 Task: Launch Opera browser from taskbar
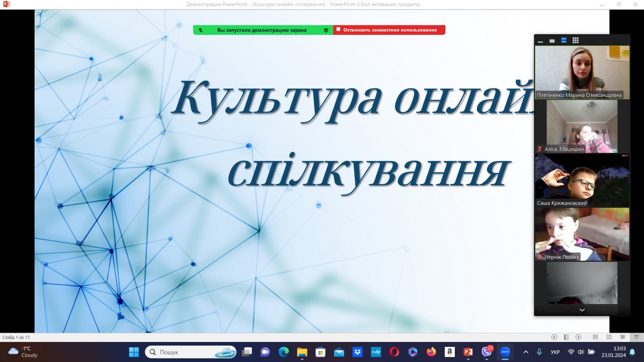click(x=394, y=352)
